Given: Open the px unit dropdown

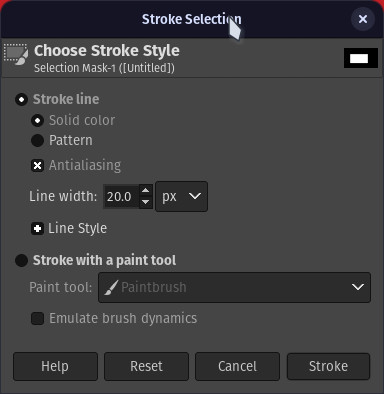Looking at the screenshot, I should point(182,196).
